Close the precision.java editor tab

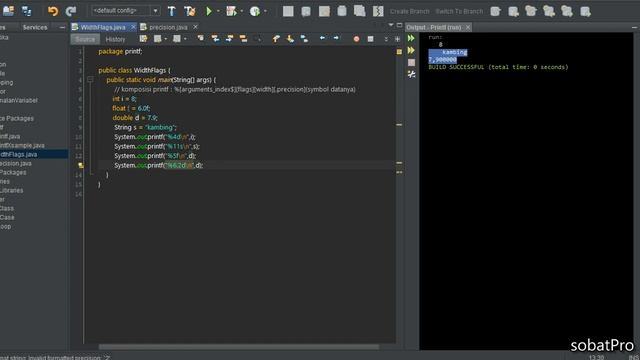pyautogui.click(x=195, y=27)
